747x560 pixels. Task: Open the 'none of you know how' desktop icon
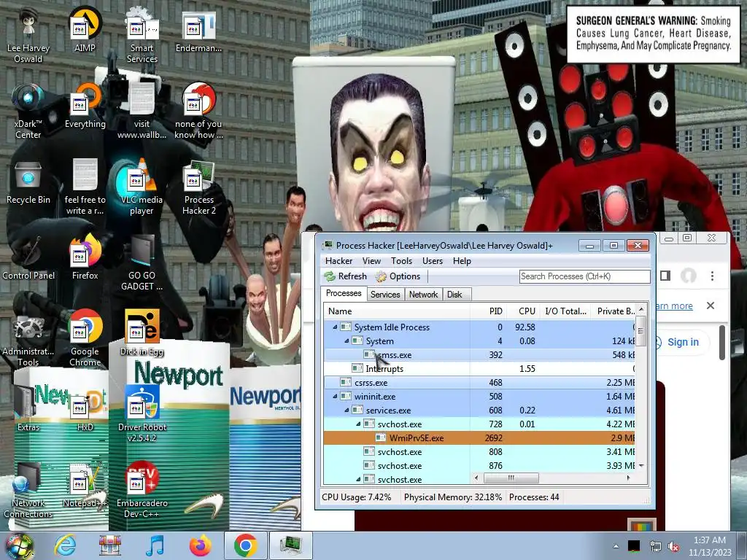198,111
